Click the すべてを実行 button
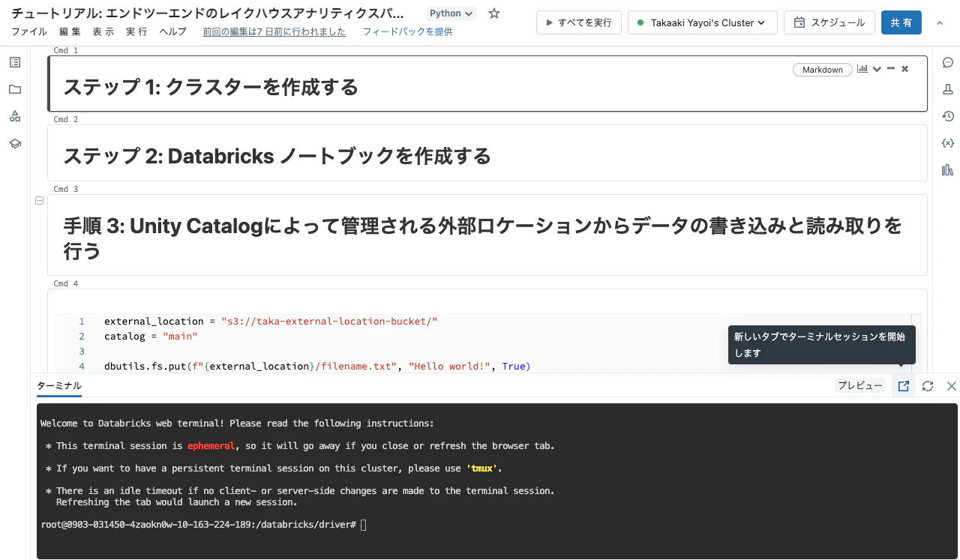The height and width of the screenshot is (560, 960). click(x=579, y=22)
